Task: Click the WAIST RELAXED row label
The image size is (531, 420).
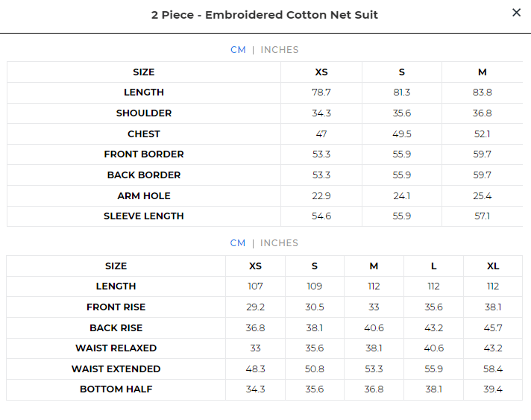Action: (116, 348)
